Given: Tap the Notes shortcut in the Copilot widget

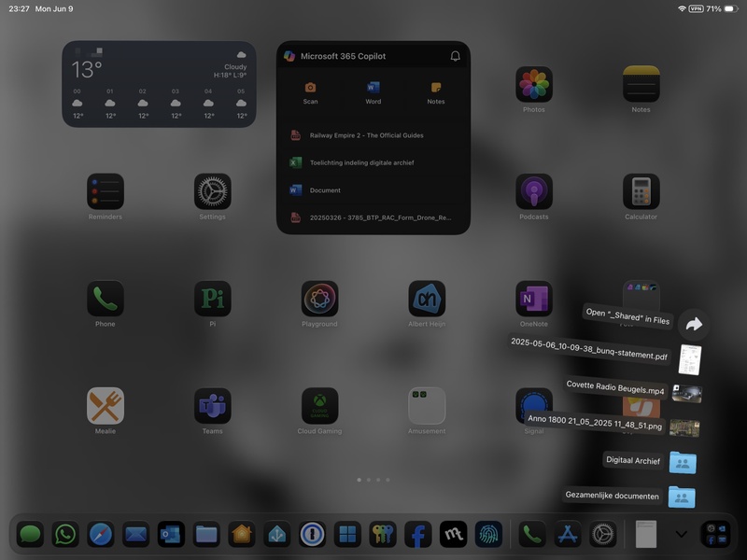Looking at the screenshot, I should (436, 93).
